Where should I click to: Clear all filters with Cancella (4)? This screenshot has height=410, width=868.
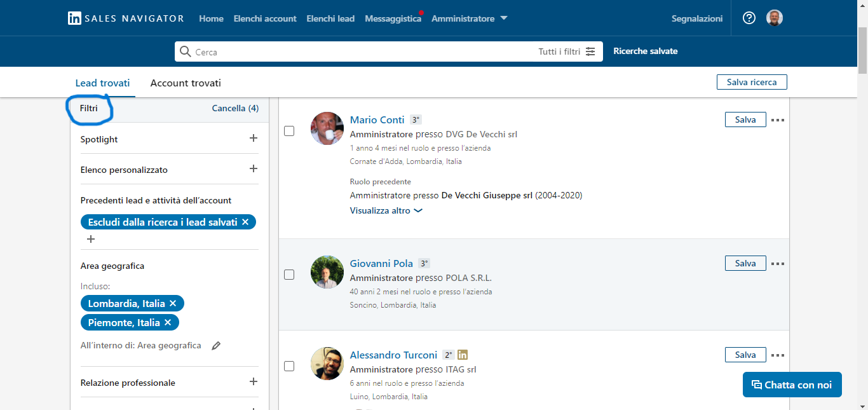click(235, 108)
